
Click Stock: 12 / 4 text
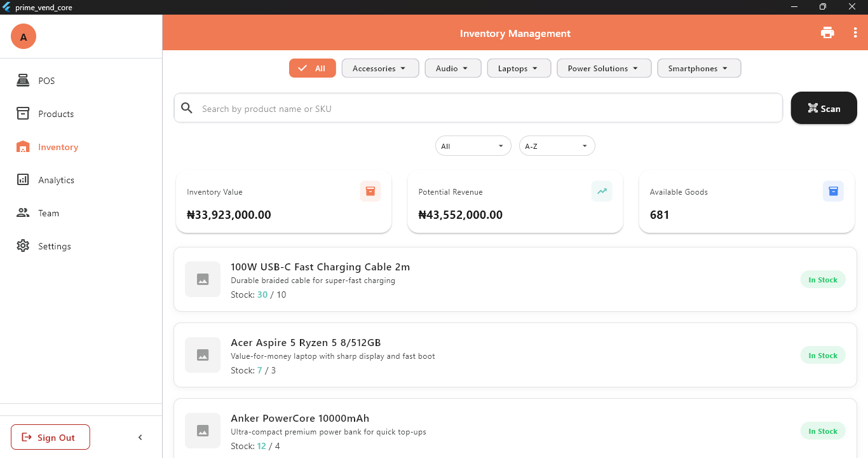255,446
